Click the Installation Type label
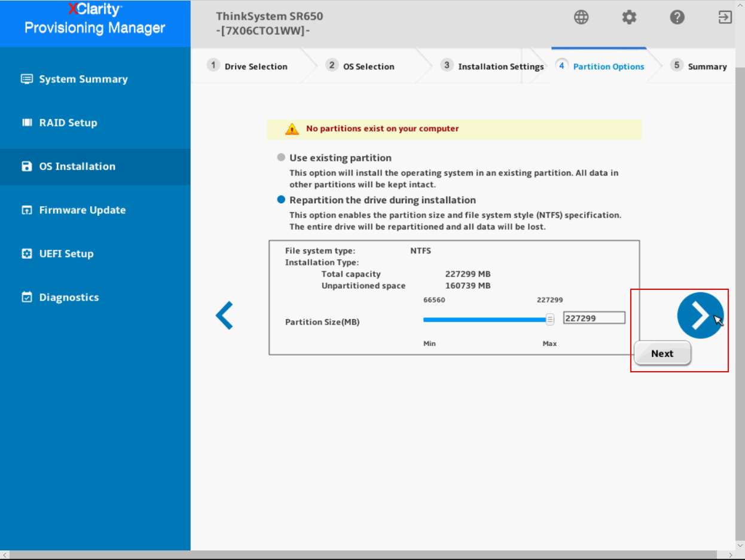The image size is (745, 560). [x=322, y=262]
